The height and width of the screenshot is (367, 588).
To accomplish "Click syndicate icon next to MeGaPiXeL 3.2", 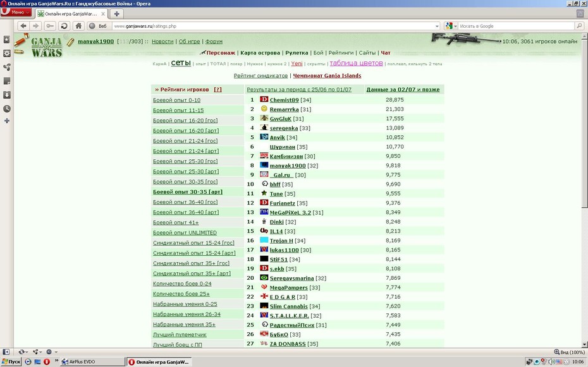I will click(x=264, y=212).
